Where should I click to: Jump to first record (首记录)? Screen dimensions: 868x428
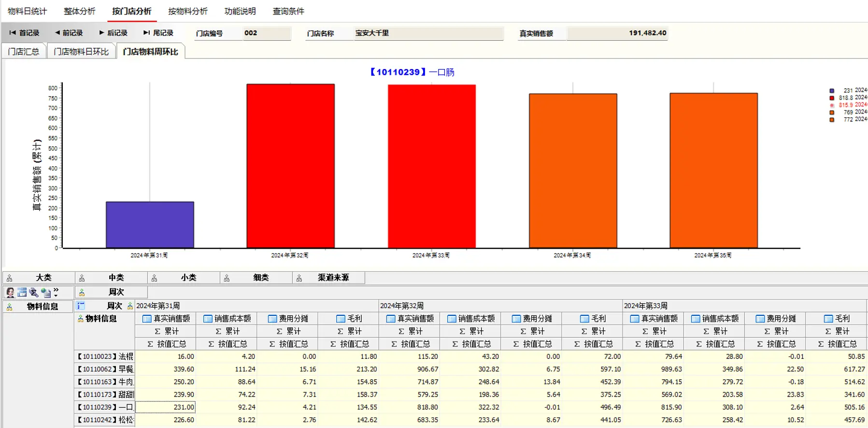point(24,33)
